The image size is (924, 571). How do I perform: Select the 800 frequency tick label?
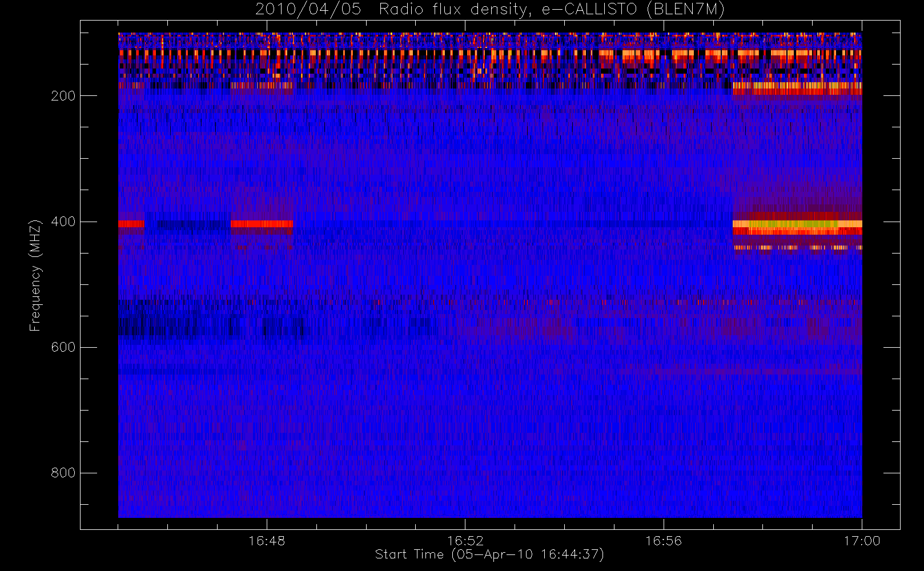63,473
